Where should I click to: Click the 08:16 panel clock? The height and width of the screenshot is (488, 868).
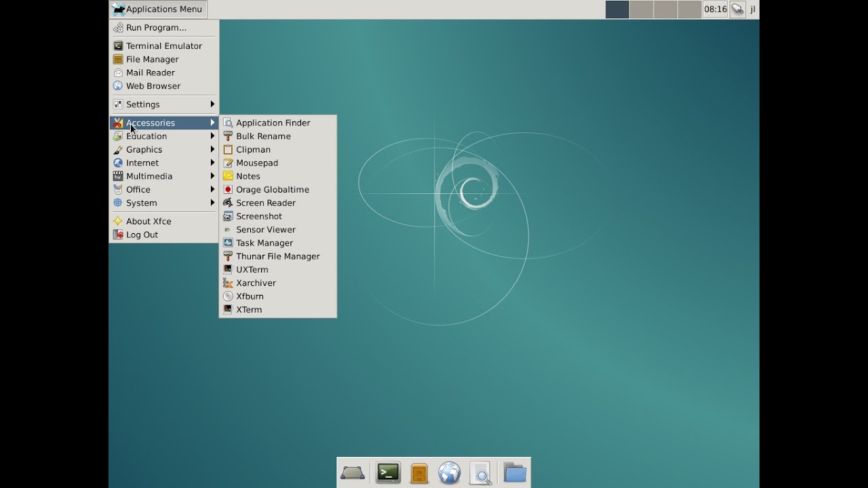[x=715, y=9]
